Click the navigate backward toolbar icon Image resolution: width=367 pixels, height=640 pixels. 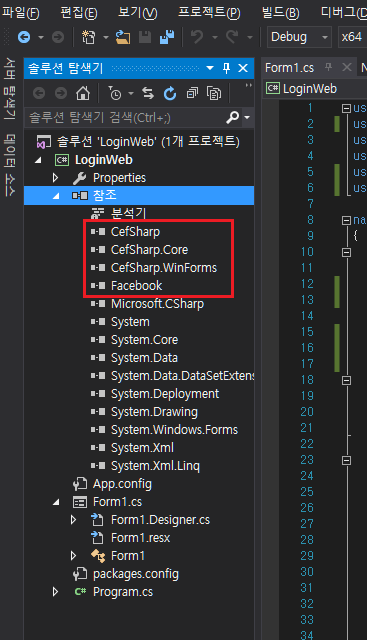(24, 38)
